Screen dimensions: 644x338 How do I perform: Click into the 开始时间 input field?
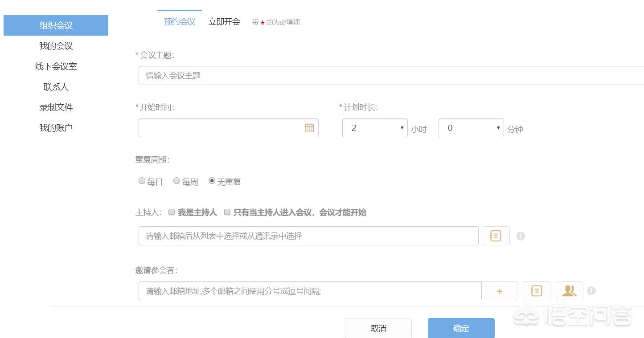coord(229,128)
